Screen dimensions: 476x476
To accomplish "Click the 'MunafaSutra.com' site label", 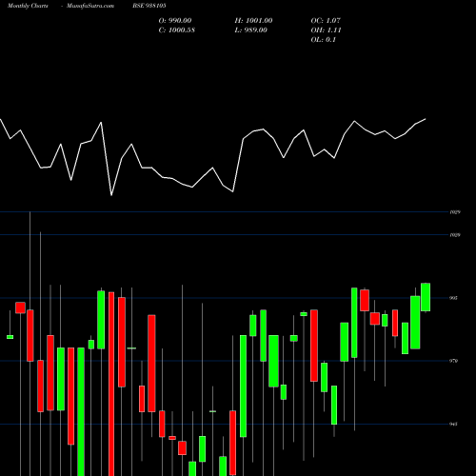I will [x=90, y=6].
